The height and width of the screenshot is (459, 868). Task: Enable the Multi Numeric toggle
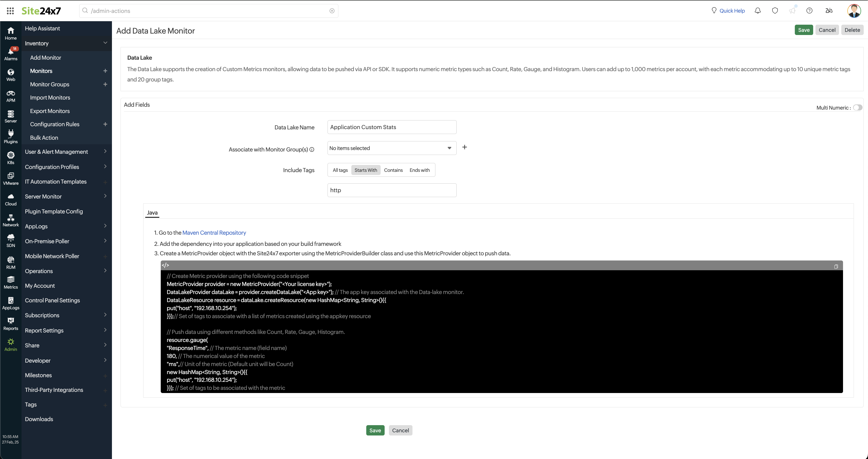point(858,107)
